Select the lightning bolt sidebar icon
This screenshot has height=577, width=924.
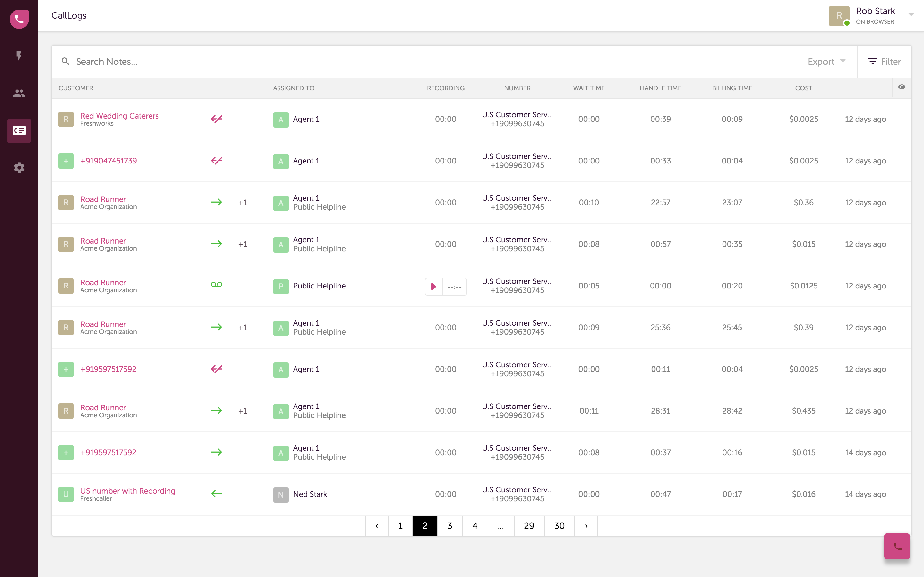click(x=19, y=56)
